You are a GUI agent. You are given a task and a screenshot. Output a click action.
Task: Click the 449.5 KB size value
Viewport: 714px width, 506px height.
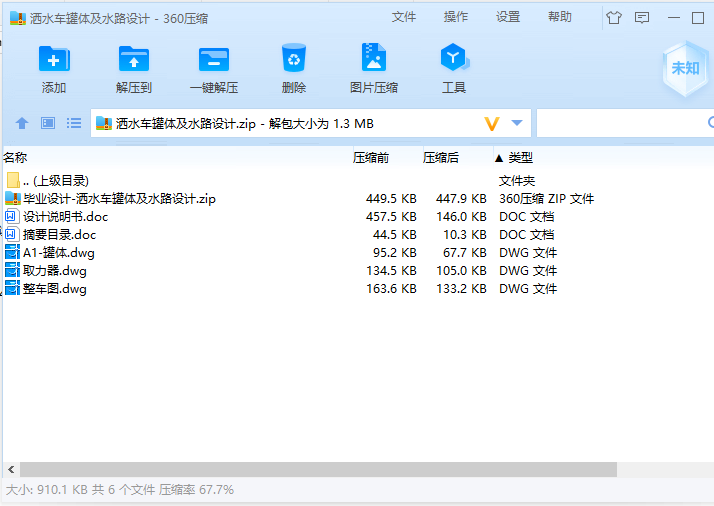coord(391,199)
